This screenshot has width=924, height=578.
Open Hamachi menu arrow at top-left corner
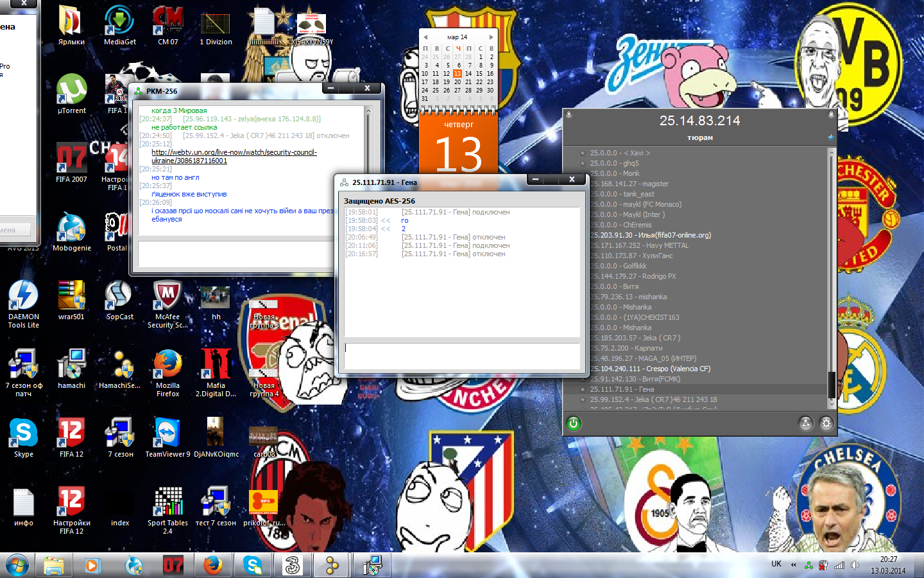click(x=569, y=114)
